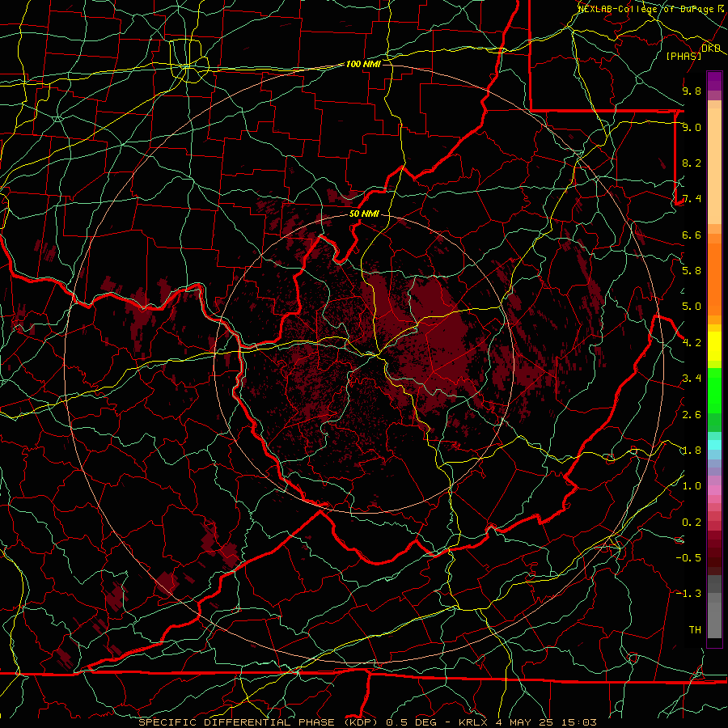Click the 4.2 legend value
This screenshot has width=728, height=728.
pos(692,343)
